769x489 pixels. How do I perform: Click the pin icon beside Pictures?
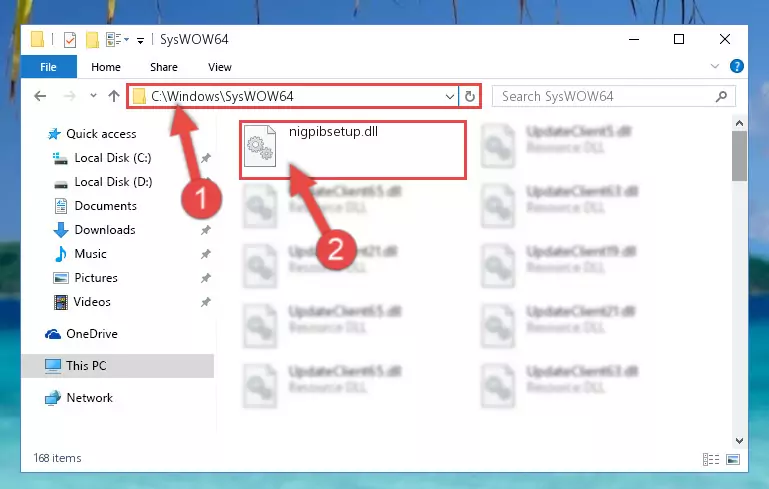[x=206, y=278]
